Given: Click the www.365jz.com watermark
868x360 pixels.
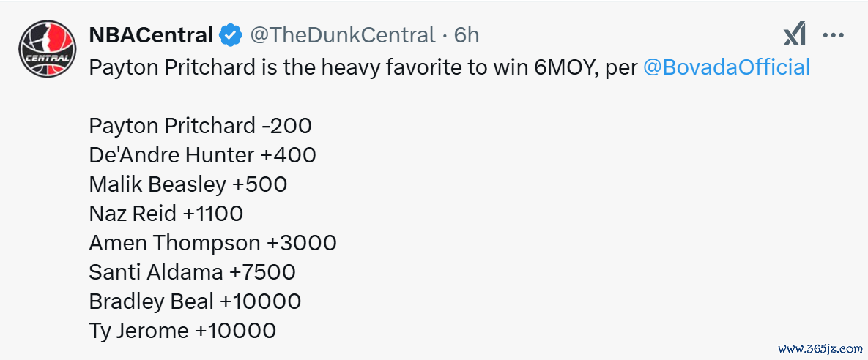Looking at the screenshot, I should tap(820, 349).
